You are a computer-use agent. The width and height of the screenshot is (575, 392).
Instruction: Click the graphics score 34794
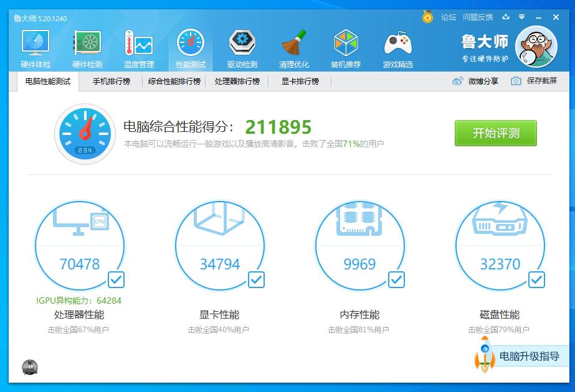[220, 264]
